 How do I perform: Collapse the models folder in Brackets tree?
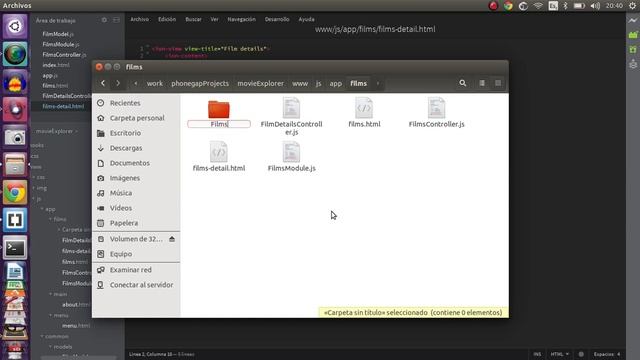[x=51, y=347]
